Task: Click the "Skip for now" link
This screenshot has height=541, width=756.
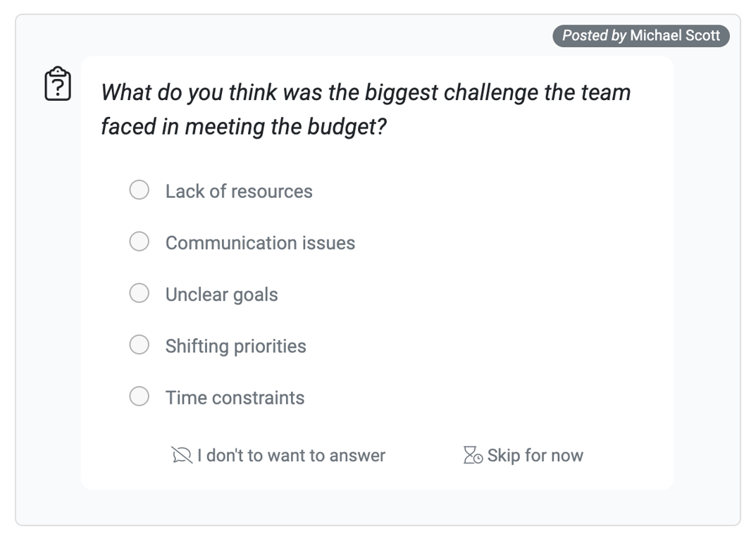Action: [x=535, y=456]
